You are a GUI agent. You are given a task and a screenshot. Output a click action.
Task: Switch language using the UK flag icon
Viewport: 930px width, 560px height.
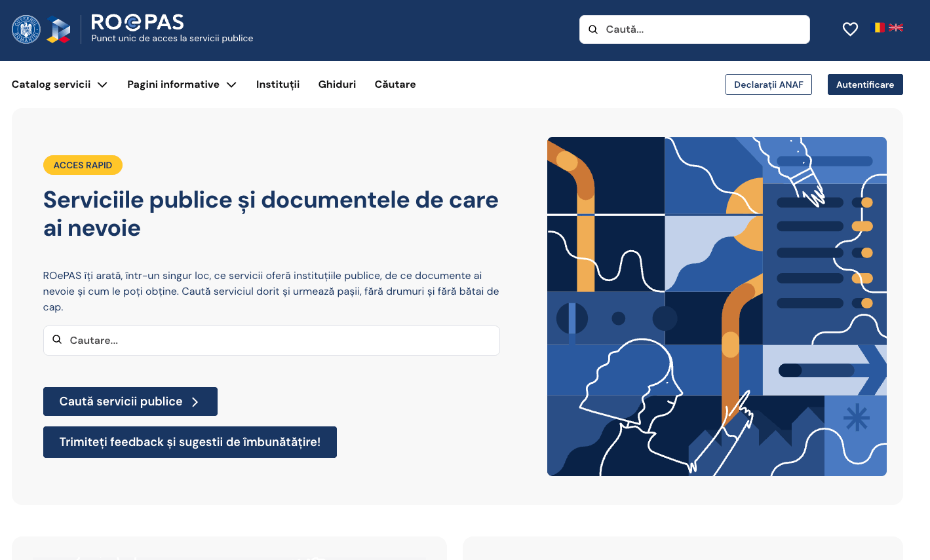point(897,28)
